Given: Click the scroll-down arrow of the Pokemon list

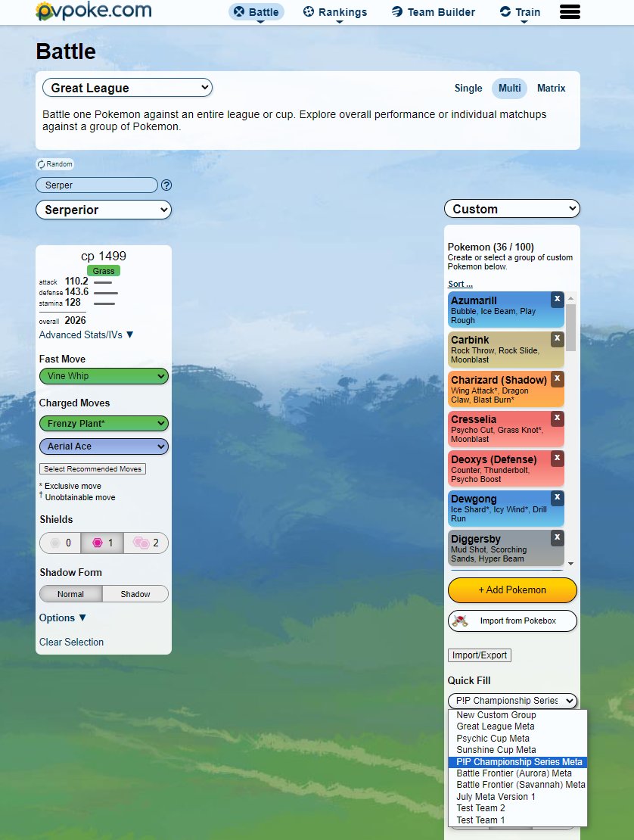Looking at the screenshot, I should [x=570, y=564].
